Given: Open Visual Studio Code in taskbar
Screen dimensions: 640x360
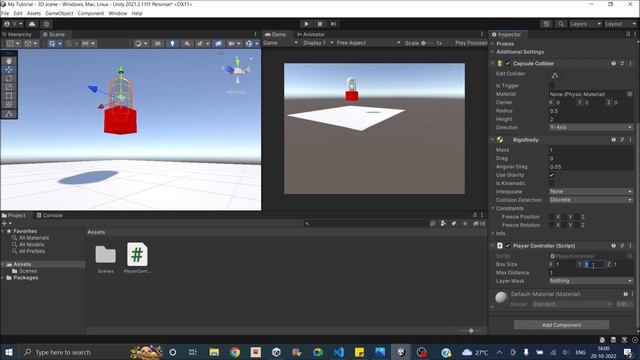Looking at the screenshot, I should 338,352.
